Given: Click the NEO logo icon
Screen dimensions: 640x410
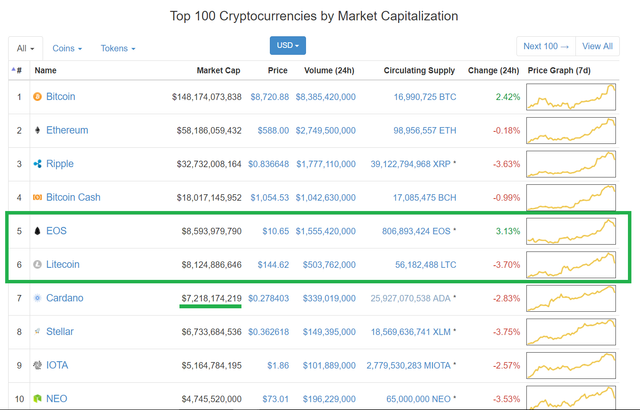Looking at the screenshot, I should 38,399.
